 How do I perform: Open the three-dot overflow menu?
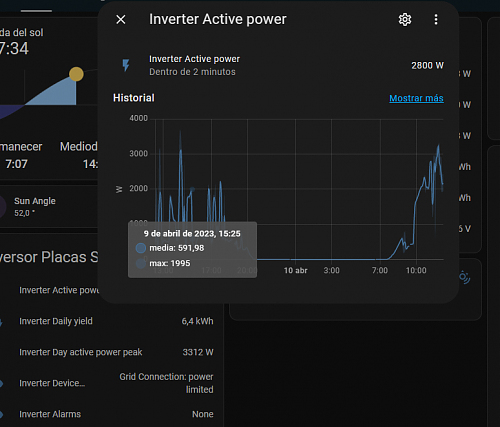pyautogui.click(x=436, y=19)
